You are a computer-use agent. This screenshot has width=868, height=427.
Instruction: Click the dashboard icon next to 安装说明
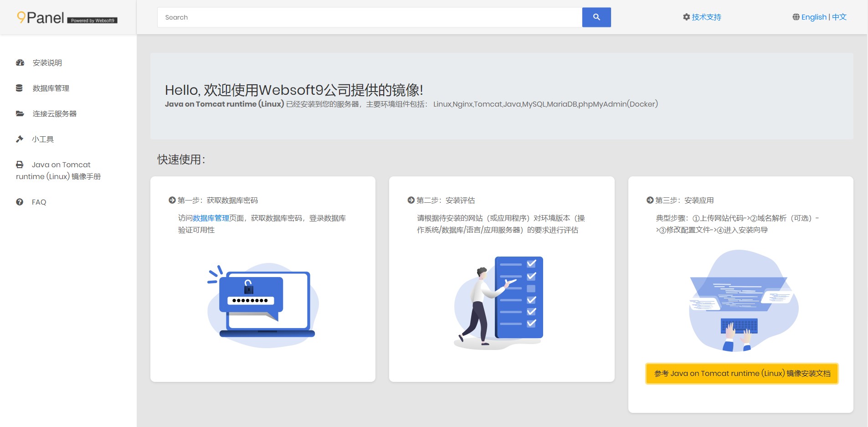click(20, 62)
